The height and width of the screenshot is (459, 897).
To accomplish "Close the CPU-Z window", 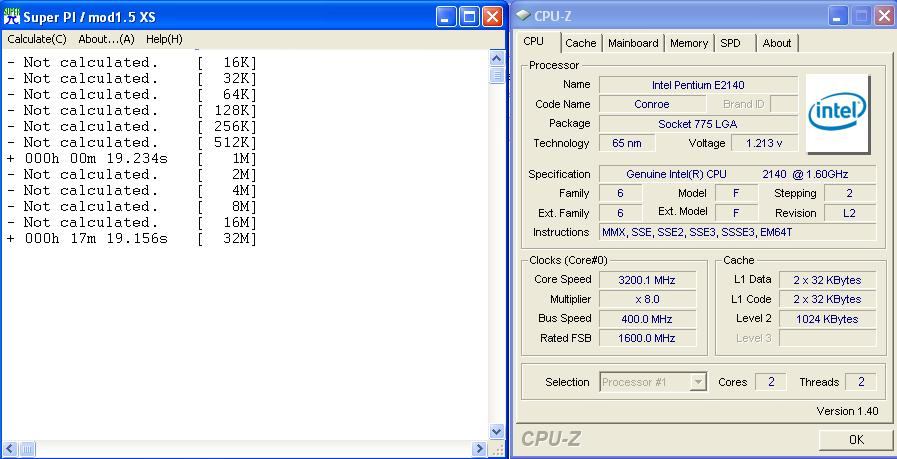I will [x=884, y=17].
